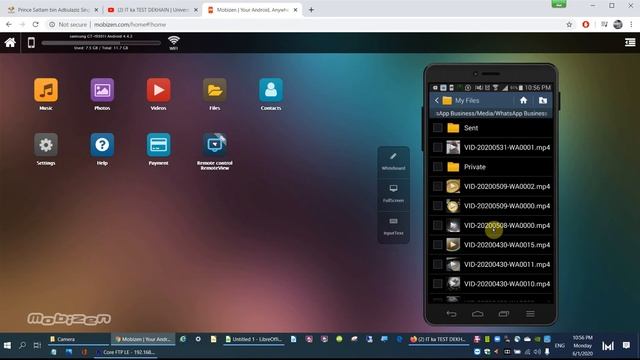Viewport: 640px width, 360px height.
Task: Open a new browser tab
Action: pos(311,9)
